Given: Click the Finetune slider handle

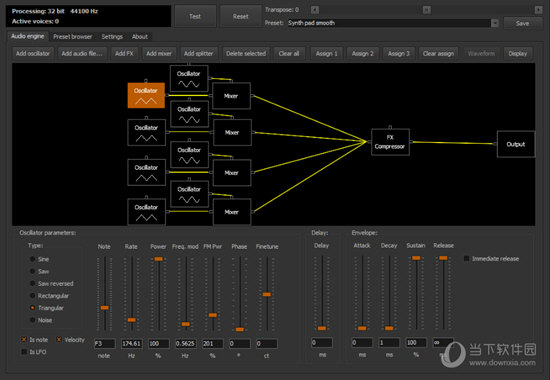Looking at the screenshot, I should (x=267, y=294).
